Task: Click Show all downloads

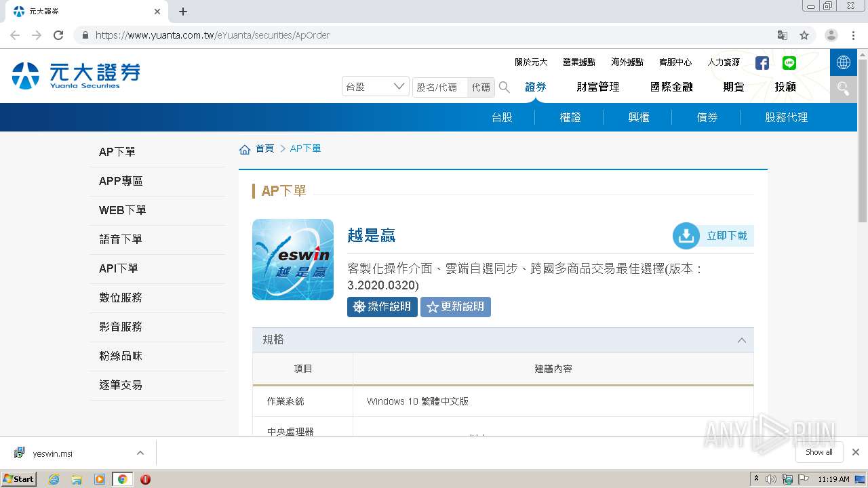Action: [819, 452]
